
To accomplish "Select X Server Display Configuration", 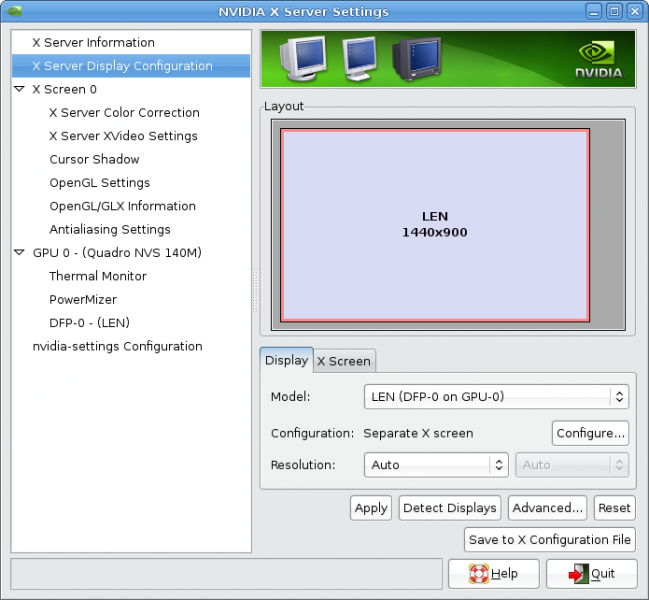I will [x=131, y=65].
